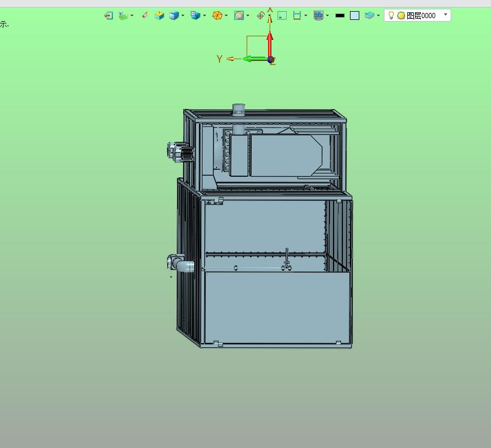
Task: Click the green framed window icon
Action: pos(282,15)
